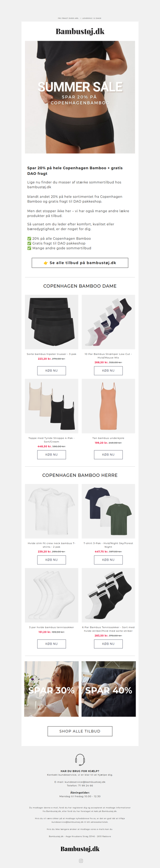Click KØB NU under Sorte bambus hipster trusser
The width and height of the screenshot is (160, 868).
point(52,371)
